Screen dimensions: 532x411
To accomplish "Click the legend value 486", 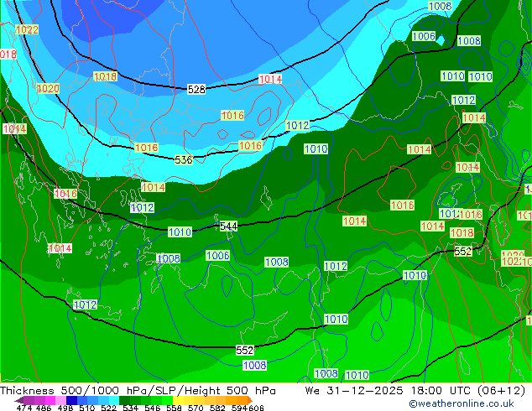I will (44, 408).
